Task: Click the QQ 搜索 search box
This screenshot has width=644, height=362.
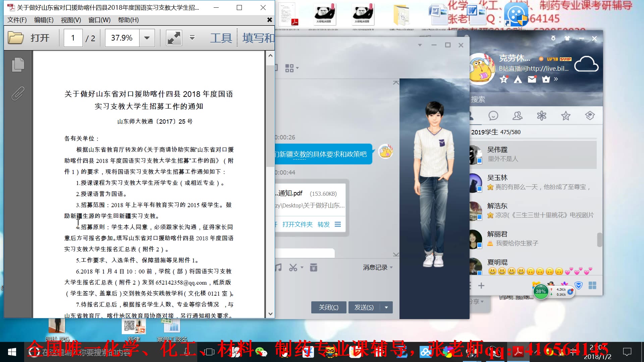Action: pyautogui.click(x=536, y=100)
